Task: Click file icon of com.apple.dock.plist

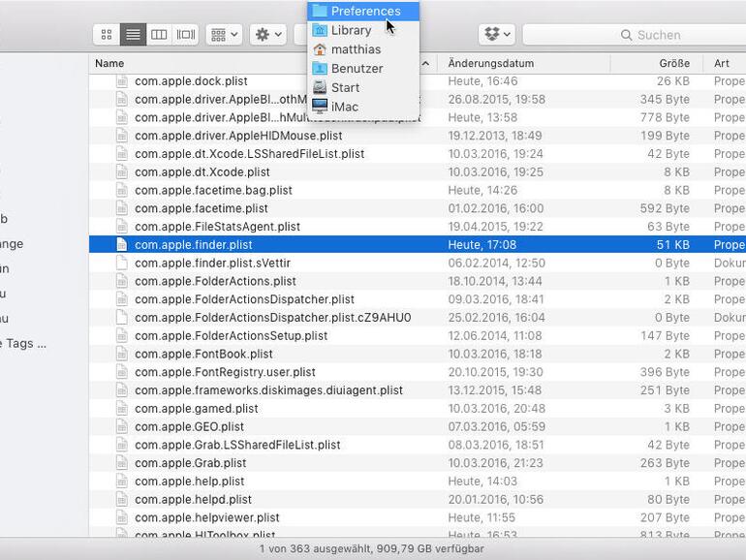Action: click(122, 80)
